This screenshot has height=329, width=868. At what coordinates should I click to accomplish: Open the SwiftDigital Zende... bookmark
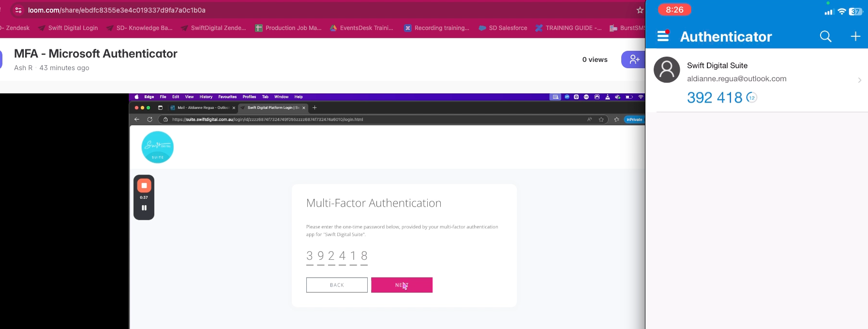click(213, 28)
